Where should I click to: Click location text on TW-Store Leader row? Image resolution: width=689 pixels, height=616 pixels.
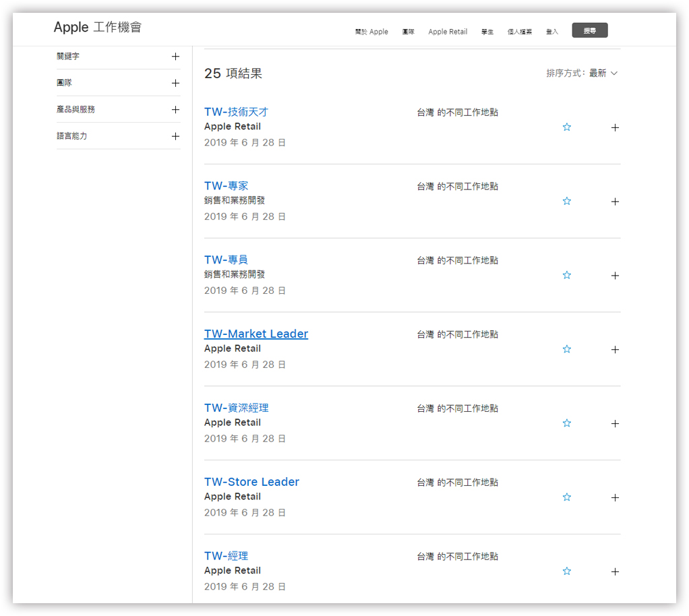tap(458, 483)
